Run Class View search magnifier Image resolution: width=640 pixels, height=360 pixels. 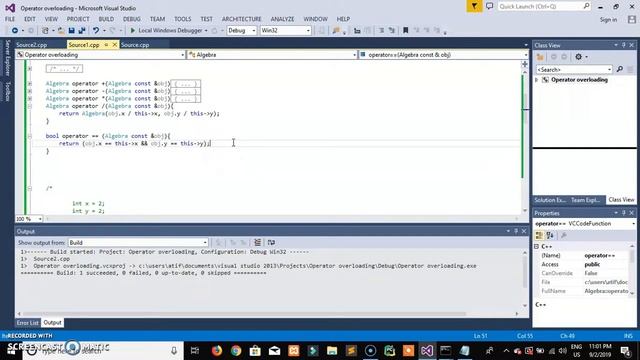pyautogui.click(x=620, y=69)
